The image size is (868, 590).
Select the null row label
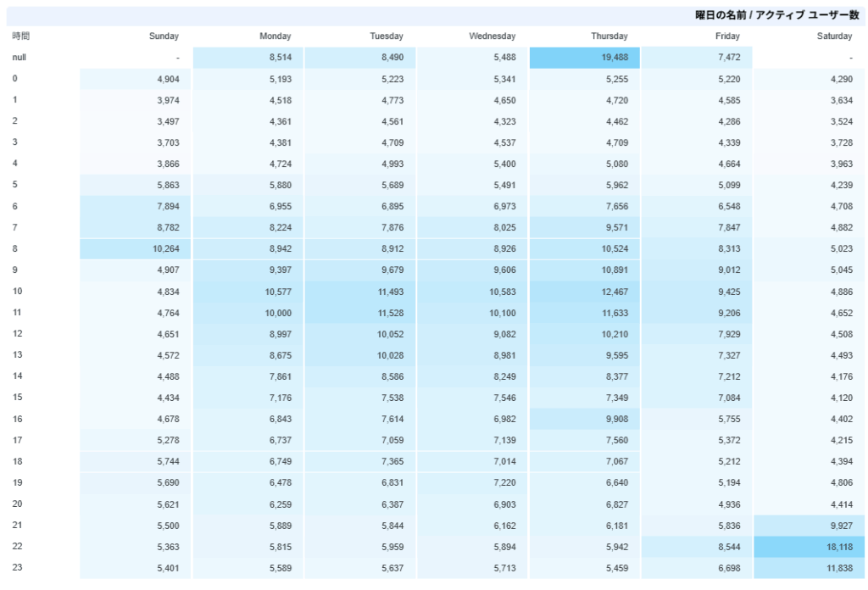tap(19, 57)
